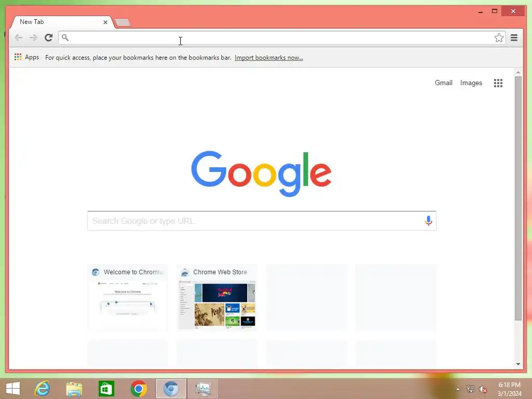Click the search magnifier in address bar
532x399 pixels.
point(65,37)
